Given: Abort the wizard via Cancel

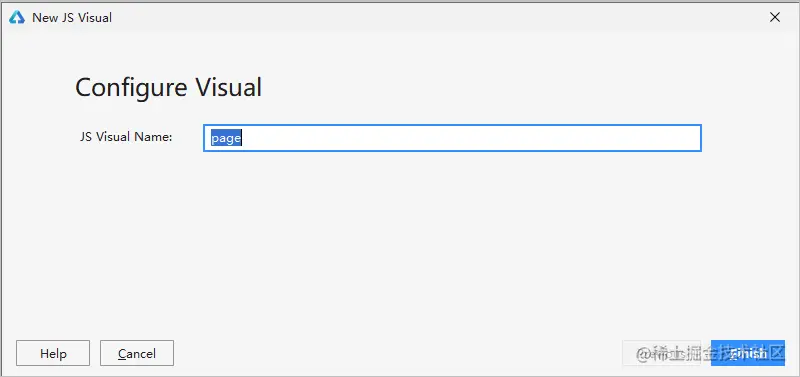Looking at the screenshot, I should [137, 353].
